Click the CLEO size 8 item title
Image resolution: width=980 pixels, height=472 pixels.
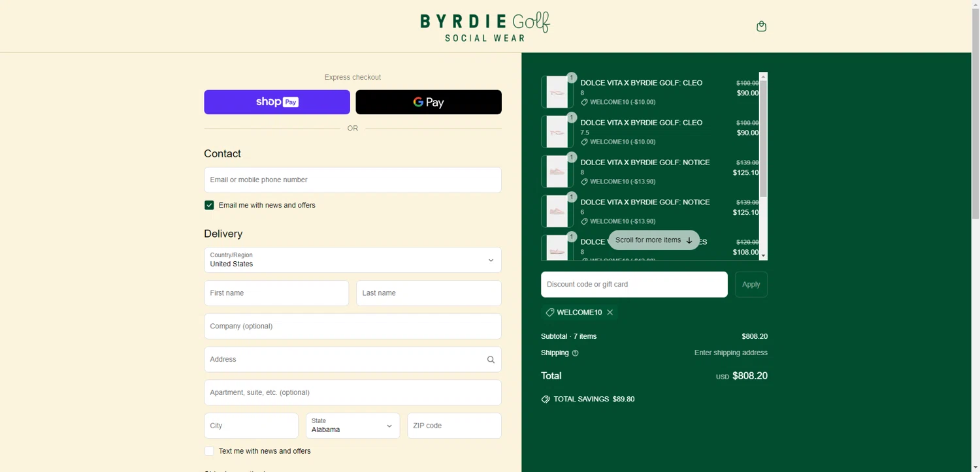(x=642, y=83)
